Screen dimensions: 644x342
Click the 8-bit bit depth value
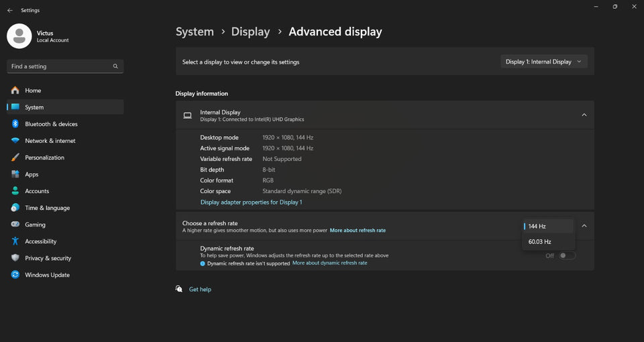point(268,170)
